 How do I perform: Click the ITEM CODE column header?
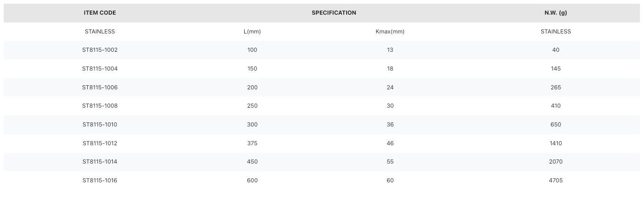tap(100, 13)
